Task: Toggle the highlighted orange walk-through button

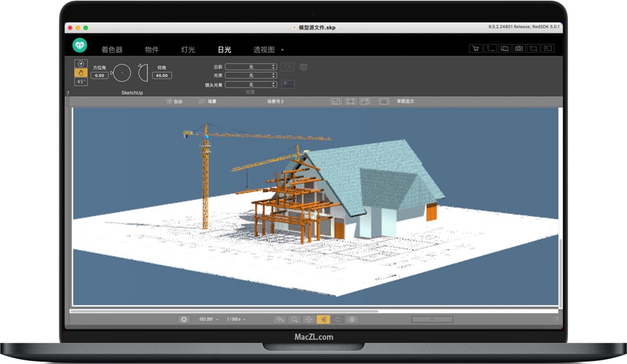Action: [323, 319]
